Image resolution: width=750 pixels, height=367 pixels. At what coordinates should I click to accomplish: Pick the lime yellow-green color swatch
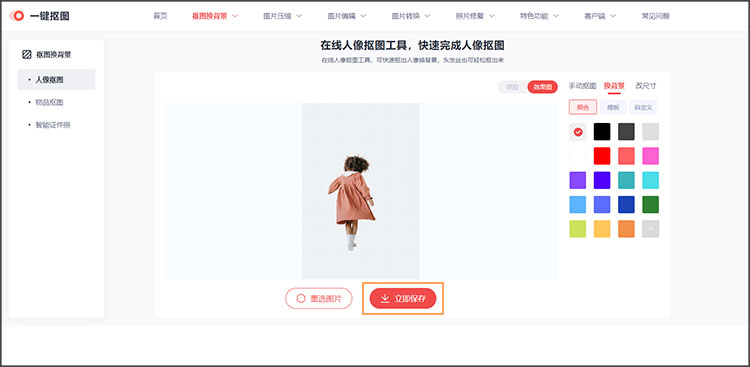tap(578, 229)
